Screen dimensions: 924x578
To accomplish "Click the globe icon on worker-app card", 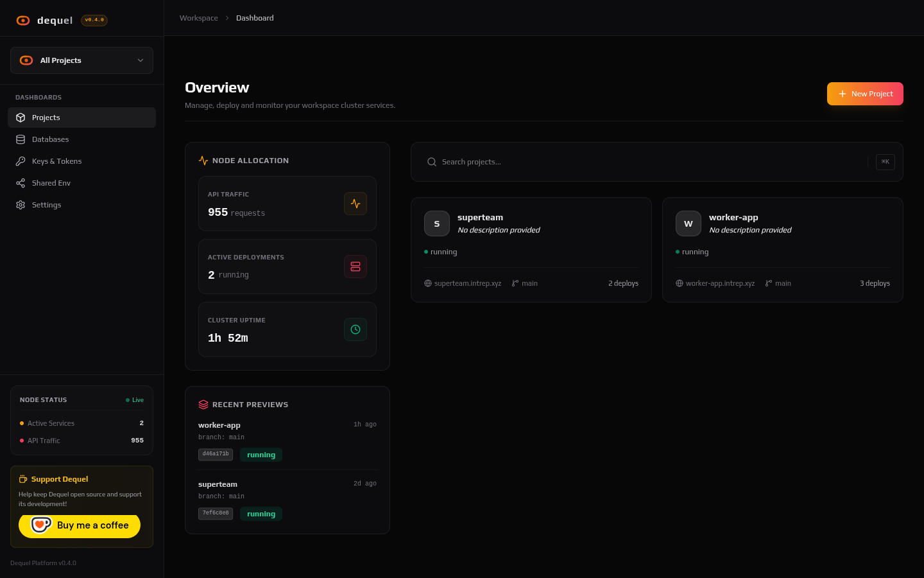I will pos(680,283).
